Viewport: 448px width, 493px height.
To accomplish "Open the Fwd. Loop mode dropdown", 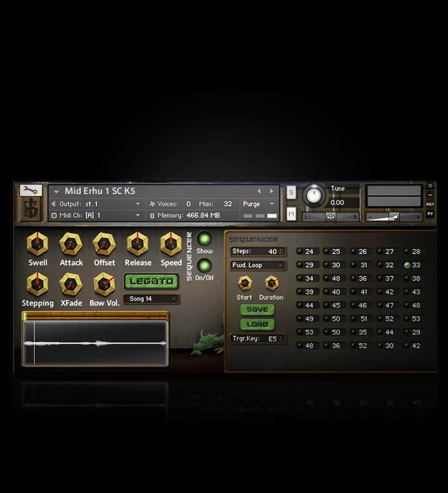I will pos(258,265).
